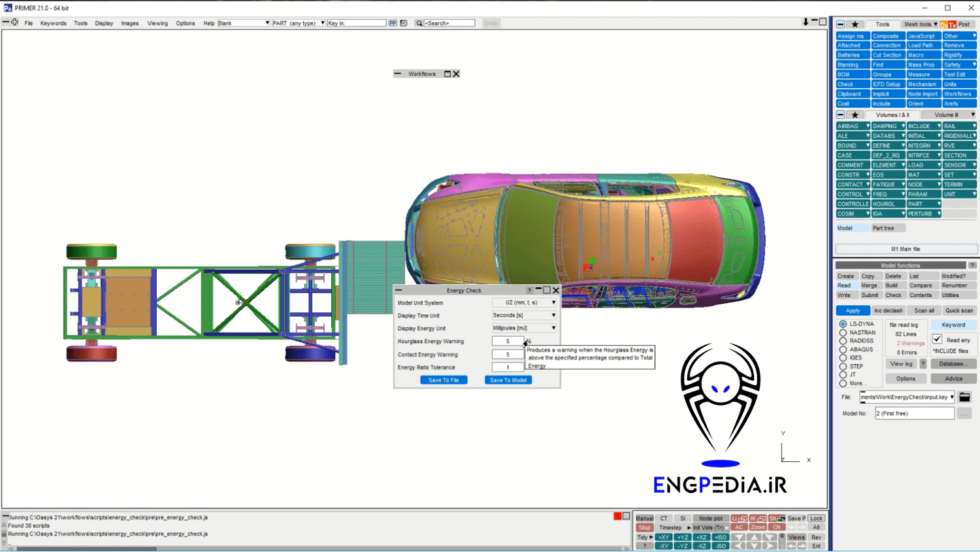Open the Viewing menu
This screenshot has width=980, height=552.
[157, 24]
